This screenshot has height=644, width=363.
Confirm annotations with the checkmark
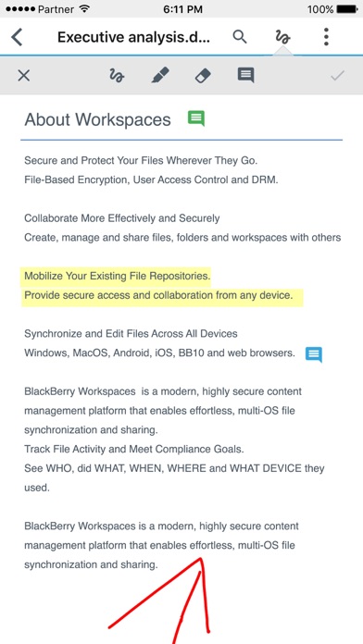(x=337, y=76)
